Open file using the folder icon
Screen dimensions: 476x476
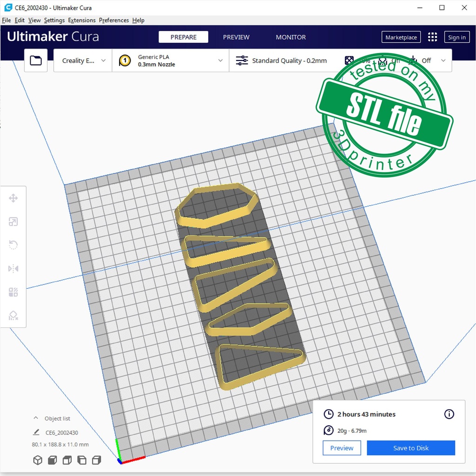pyautogui.click(x=36, y=60)
